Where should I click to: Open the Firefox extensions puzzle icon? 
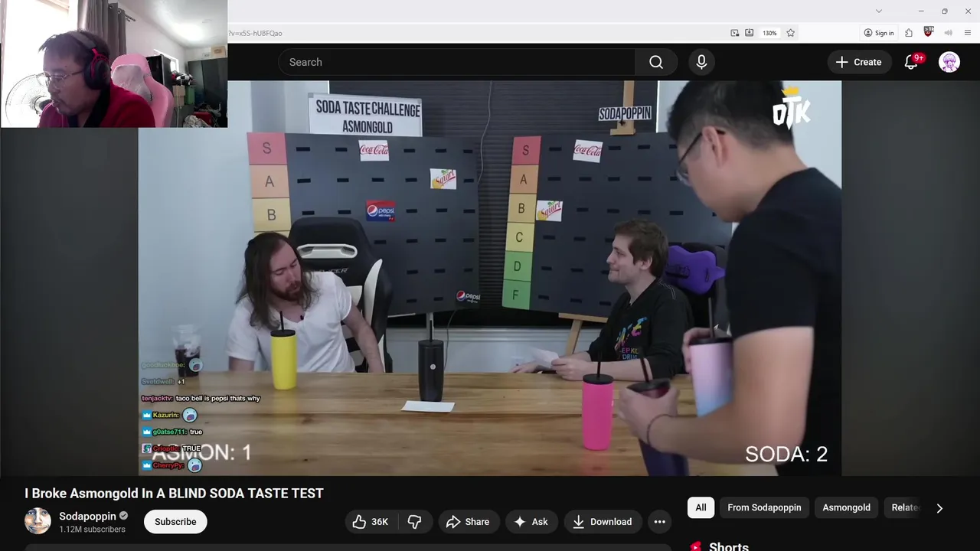tap(909, 33)
